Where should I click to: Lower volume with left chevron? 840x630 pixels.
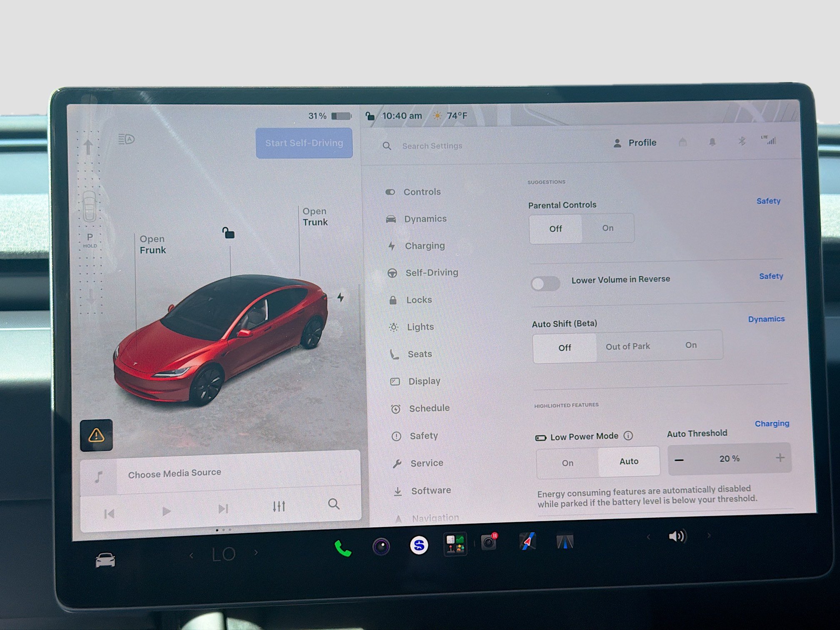click(x=648, y=537)
